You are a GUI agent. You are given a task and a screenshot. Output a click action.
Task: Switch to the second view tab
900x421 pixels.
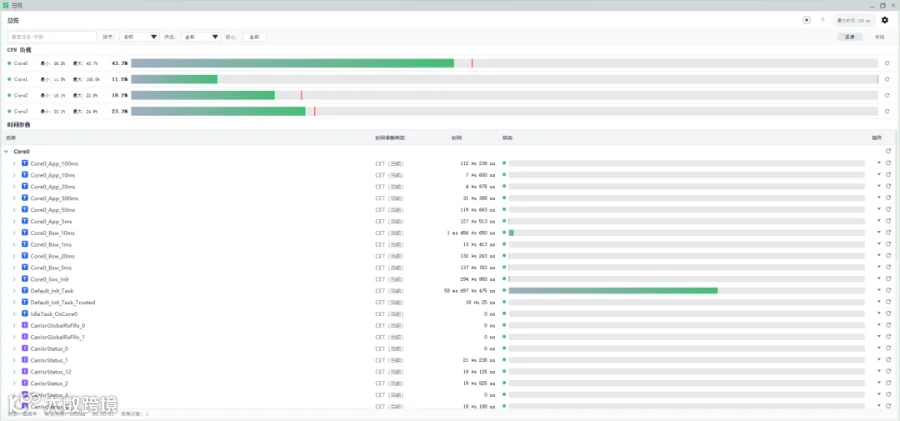[879, 37]
